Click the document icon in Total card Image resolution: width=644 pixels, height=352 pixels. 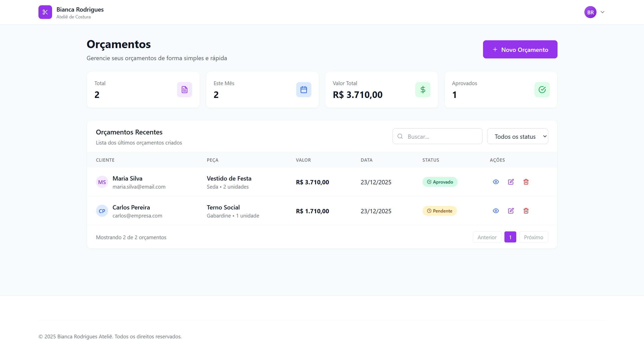(x=184, y=90)
